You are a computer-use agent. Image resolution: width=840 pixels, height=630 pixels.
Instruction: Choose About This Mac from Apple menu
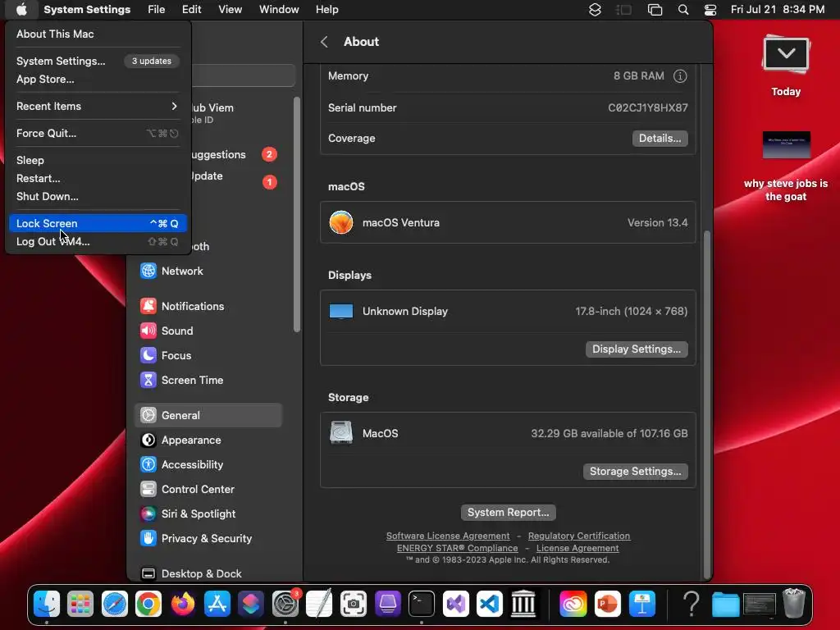click(98, 34)
